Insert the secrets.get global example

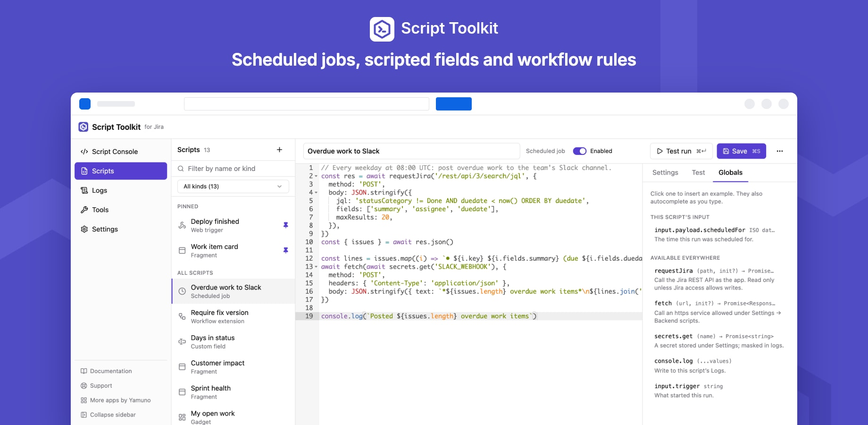pos(719,340)
